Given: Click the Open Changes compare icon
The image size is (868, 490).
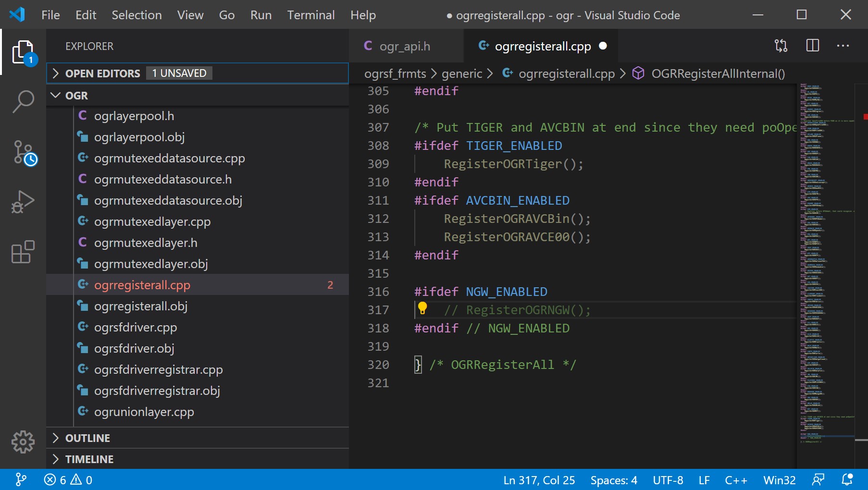Looking at the screenshot, I should tap(781, 46).
